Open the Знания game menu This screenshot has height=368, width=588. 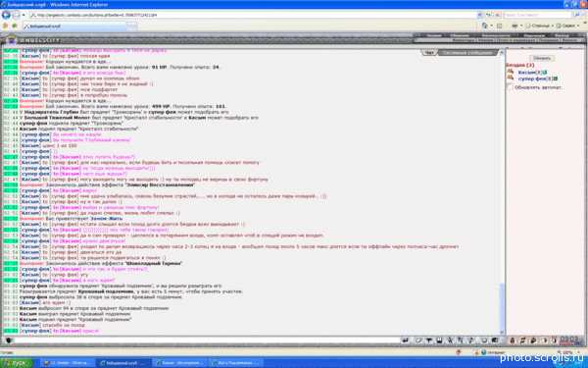point(433,35)
